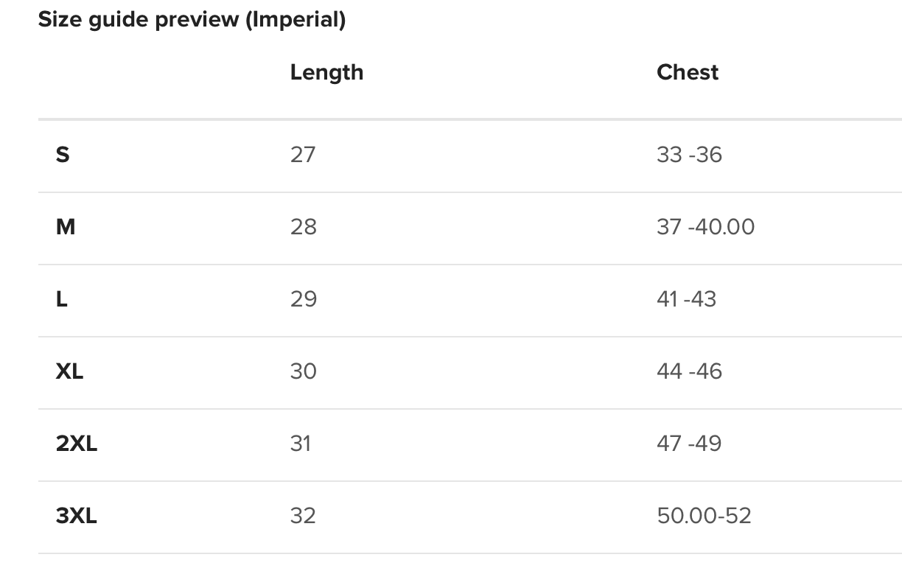This screenshot has height=588, width=902.
Task: Click the Size guide preview (Imperial) heading
Action: click(192, 19)
